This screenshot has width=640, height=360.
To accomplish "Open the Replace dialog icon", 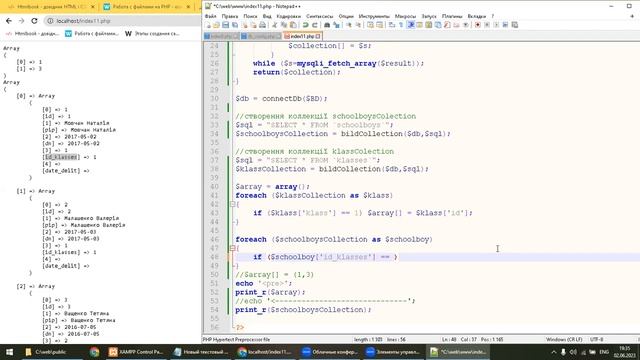I will click(336, 25).
